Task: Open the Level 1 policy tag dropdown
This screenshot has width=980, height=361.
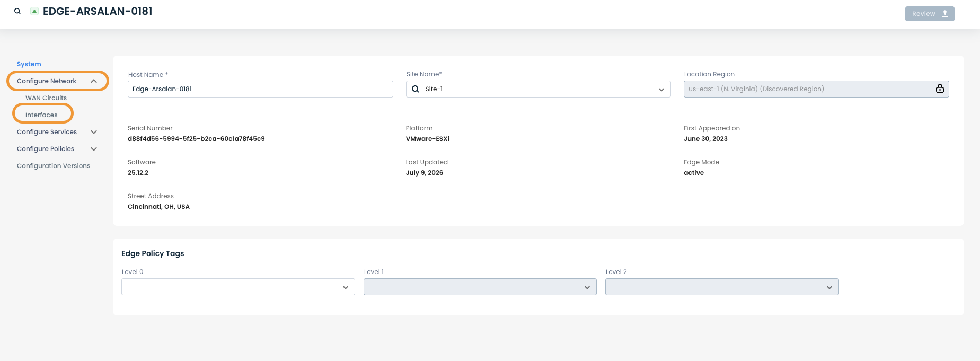Action: pyautogui.click(x=480, y=287)
